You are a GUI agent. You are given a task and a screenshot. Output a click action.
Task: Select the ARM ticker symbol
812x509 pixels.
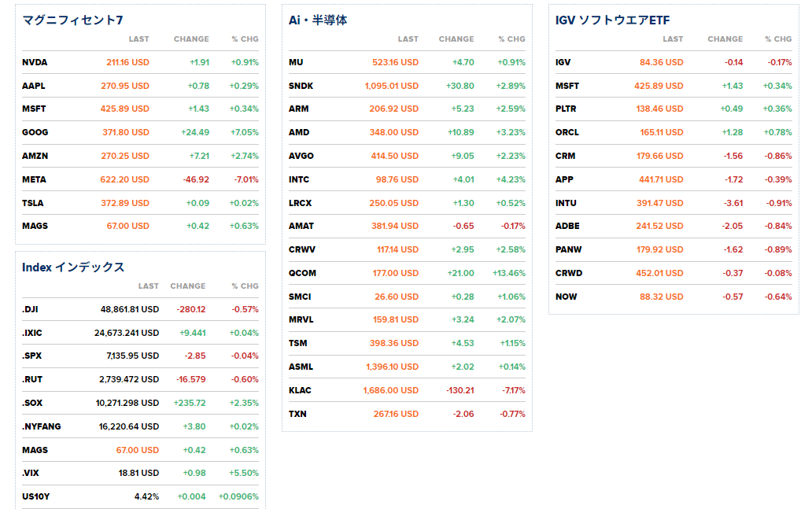point(299,109)
